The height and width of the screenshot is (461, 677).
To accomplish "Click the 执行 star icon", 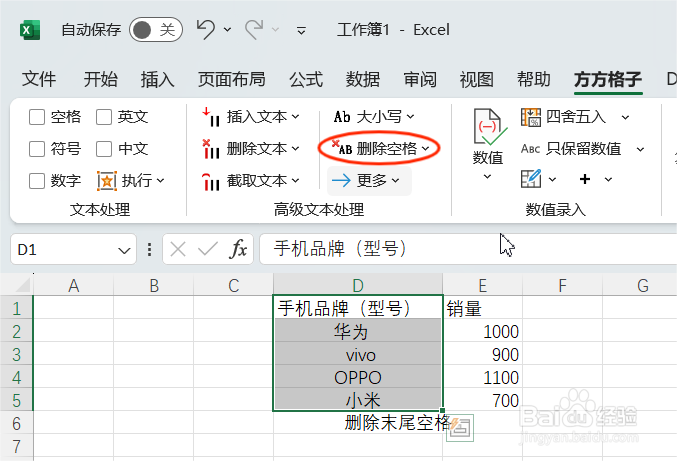I will pyautogui.click(x=107, y=180).
